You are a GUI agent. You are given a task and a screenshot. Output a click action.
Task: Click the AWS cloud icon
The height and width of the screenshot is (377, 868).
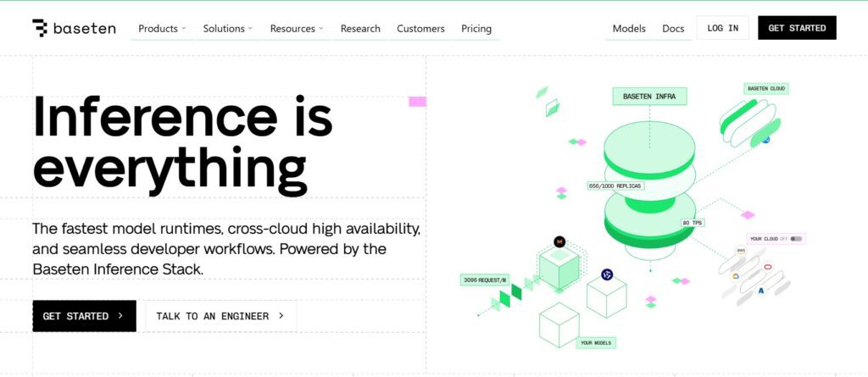coord(741,250)
